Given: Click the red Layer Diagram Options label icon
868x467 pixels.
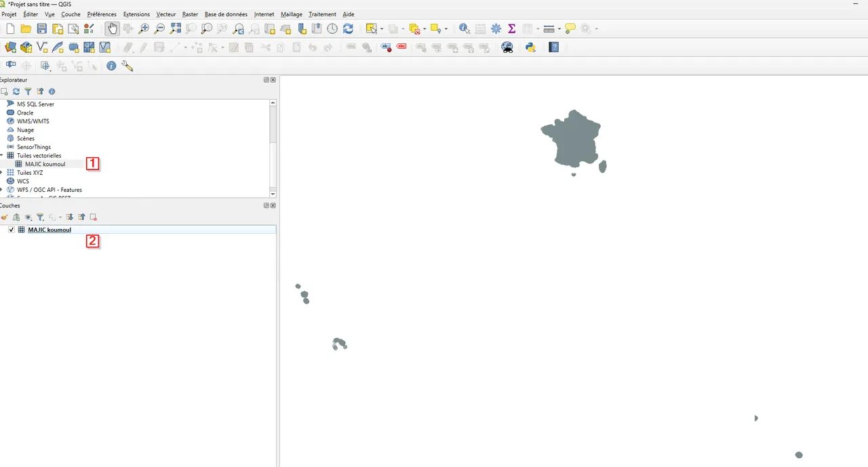Looking at the screenshot, I should (401, 47).
